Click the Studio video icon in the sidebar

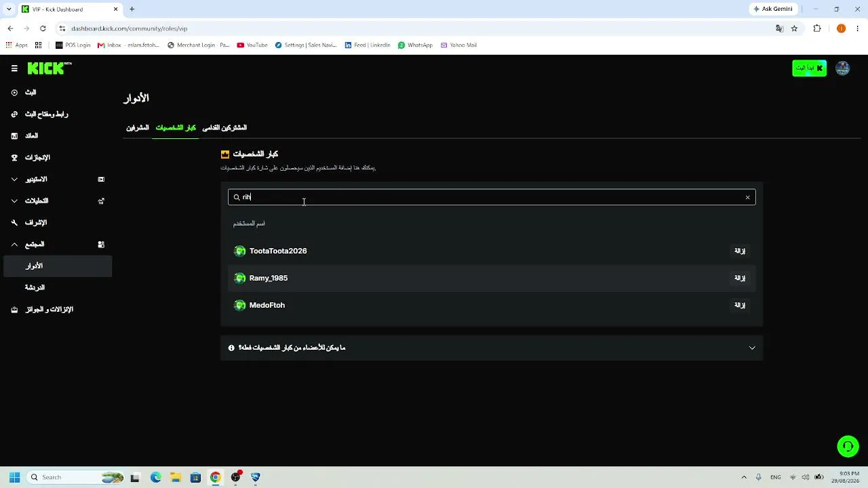pyautogui.click(x=101, y=179)
